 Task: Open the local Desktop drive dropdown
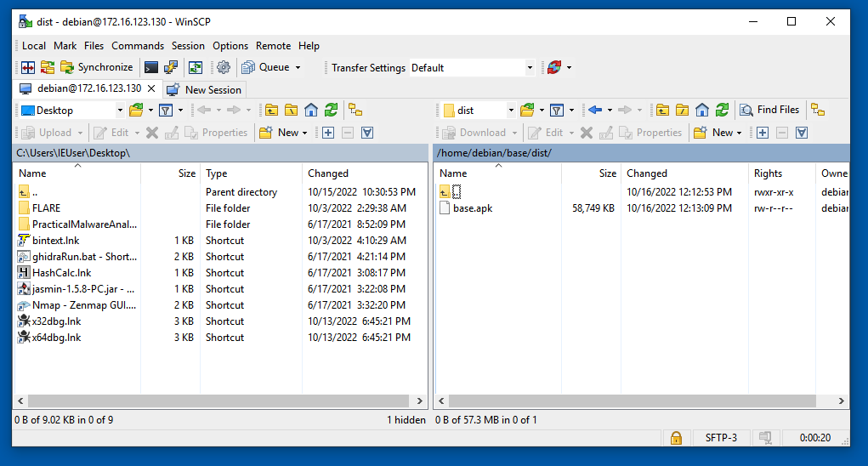tap(120, 111)
